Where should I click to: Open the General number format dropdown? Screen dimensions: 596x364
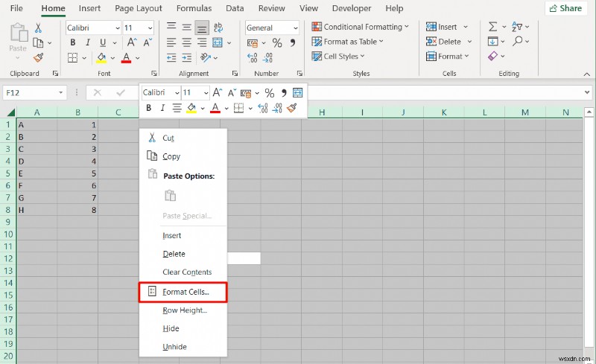click(295, 28)
